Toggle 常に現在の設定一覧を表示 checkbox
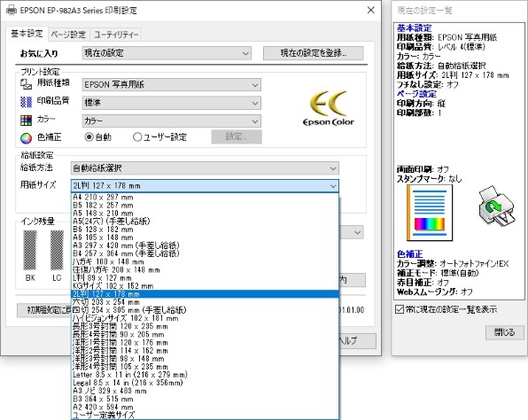The width and height of the screenshot is (528, 420). click(400, 309)
